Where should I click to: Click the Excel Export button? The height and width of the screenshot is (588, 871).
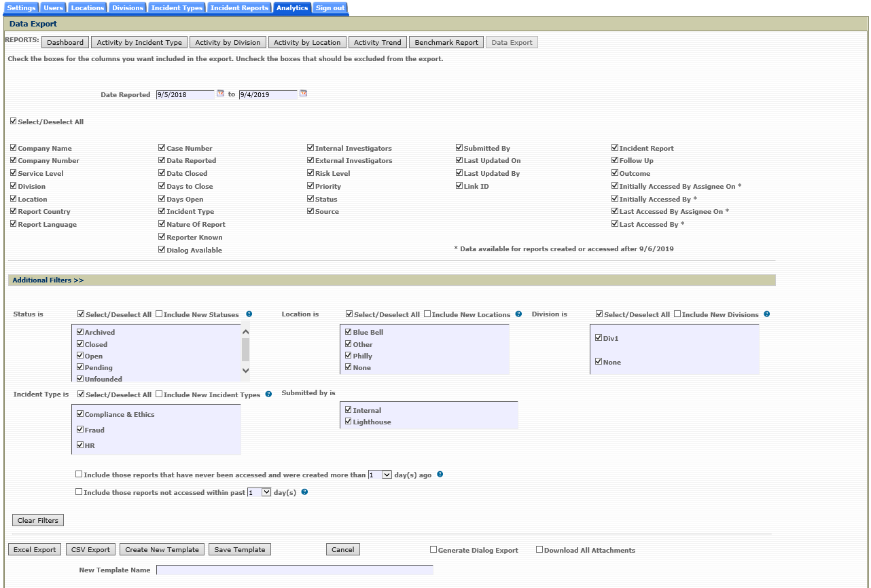(35, 549)
